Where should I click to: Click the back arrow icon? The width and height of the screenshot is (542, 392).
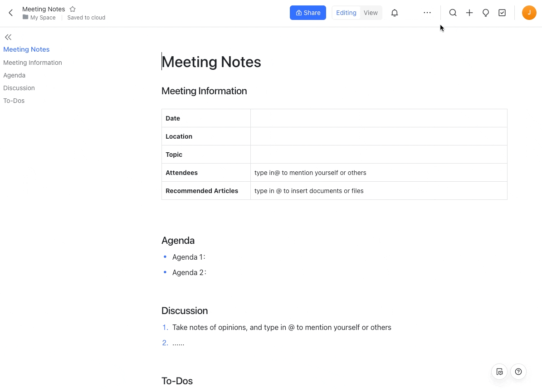11,13
